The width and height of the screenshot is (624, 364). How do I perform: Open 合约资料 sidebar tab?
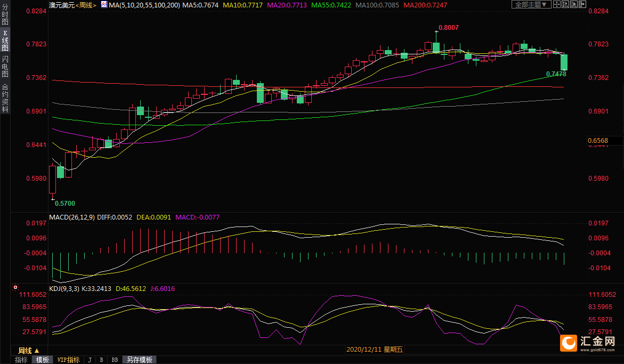point(5,98)
